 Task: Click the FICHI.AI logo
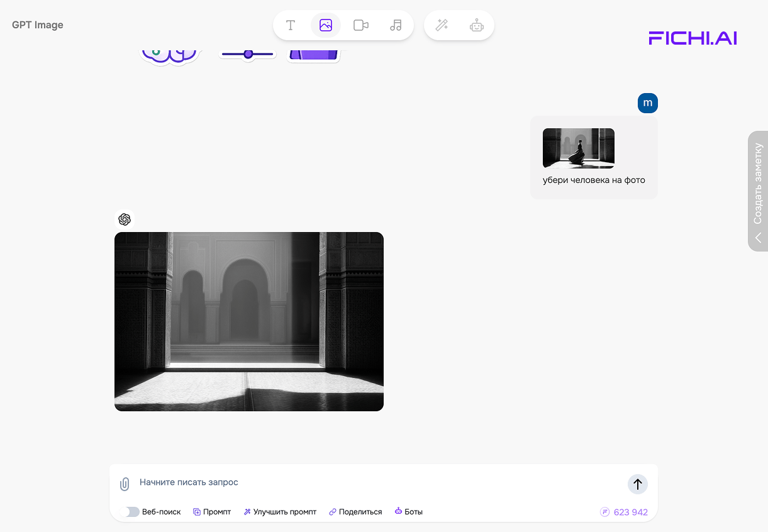[693, 38]
